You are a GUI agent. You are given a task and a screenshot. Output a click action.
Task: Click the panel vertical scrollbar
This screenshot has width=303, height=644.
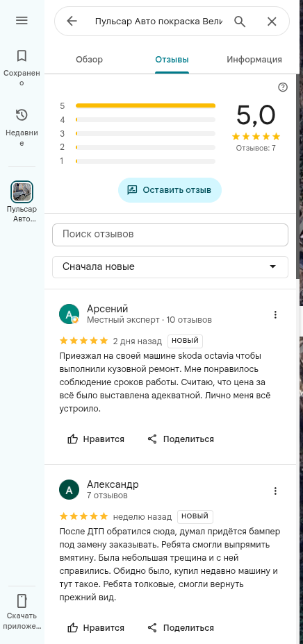coord(298,176)
